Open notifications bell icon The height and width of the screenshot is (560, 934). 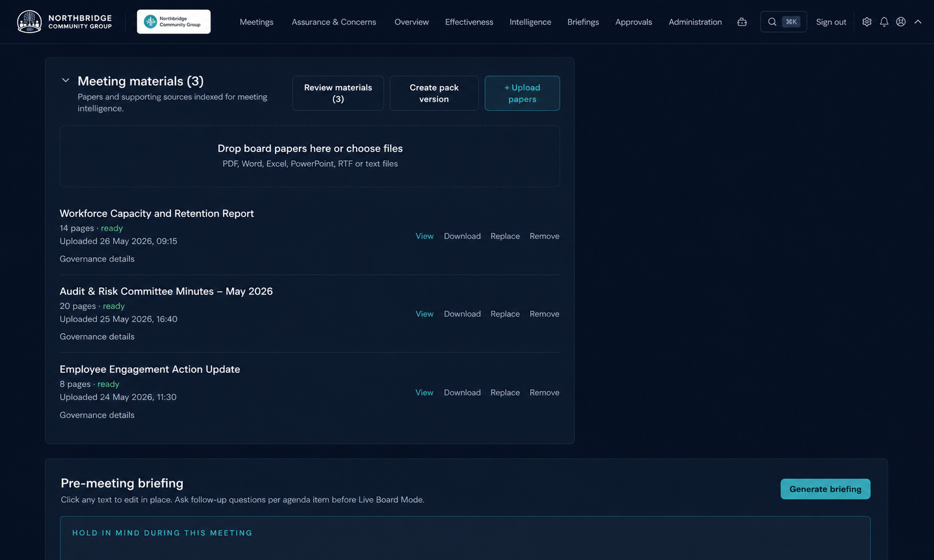(884, 22)
